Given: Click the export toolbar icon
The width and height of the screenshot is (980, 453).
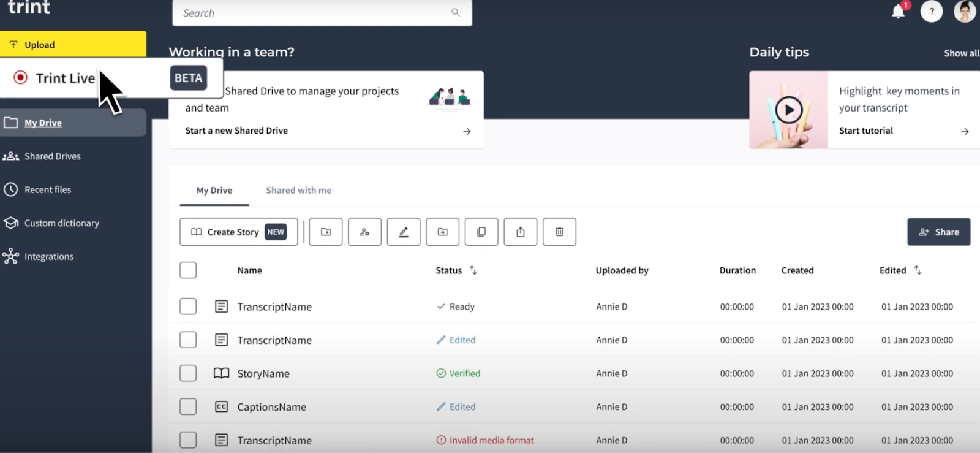Looking at the screenshot, I should [521, 232].
